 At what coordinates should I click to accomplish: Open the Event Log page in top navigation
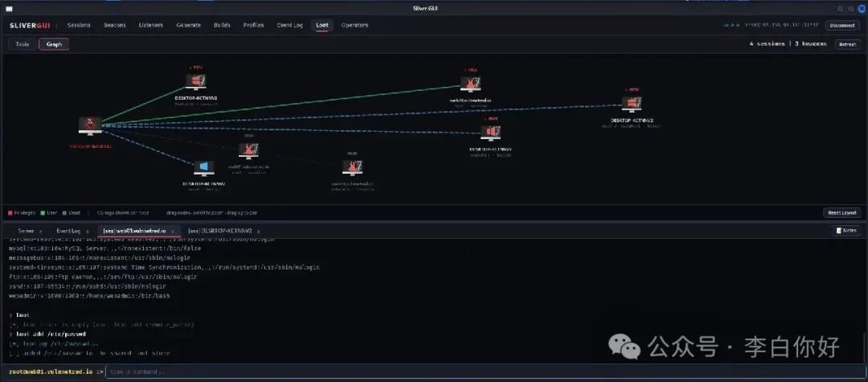(x=289, y=26)
